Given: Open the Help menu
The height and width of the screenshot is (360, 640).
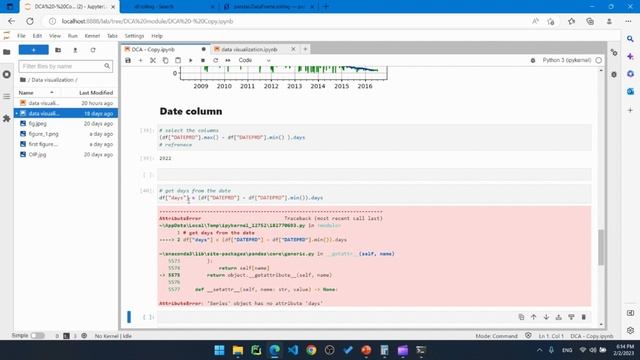Looking at the screenshot, I should 157,36.
